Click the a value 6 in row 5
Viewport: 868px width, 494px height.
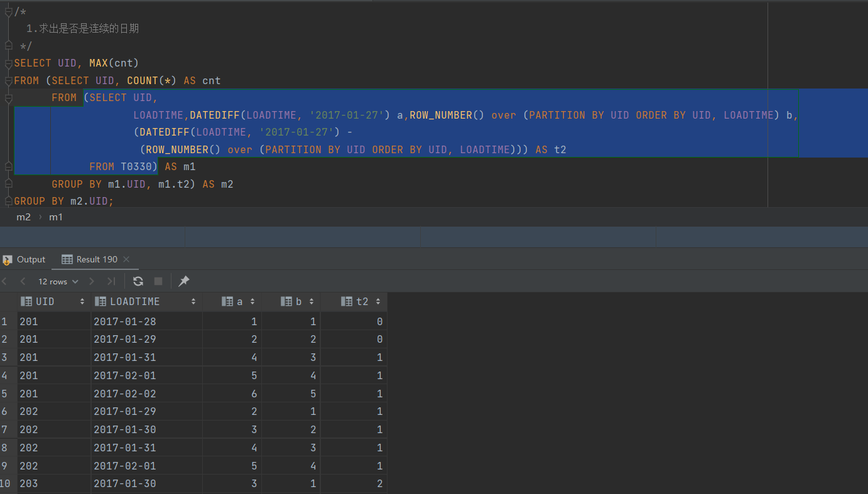232,394
